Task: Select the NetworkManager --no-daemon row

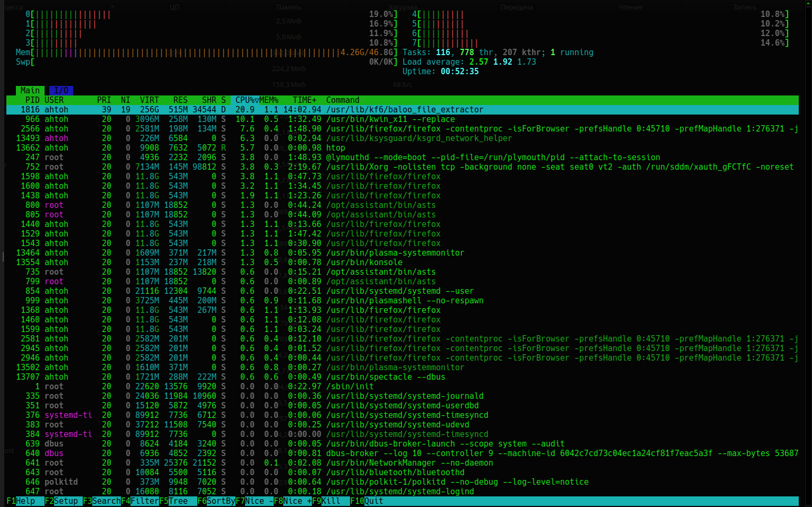Action: click(x=403, y=463)
